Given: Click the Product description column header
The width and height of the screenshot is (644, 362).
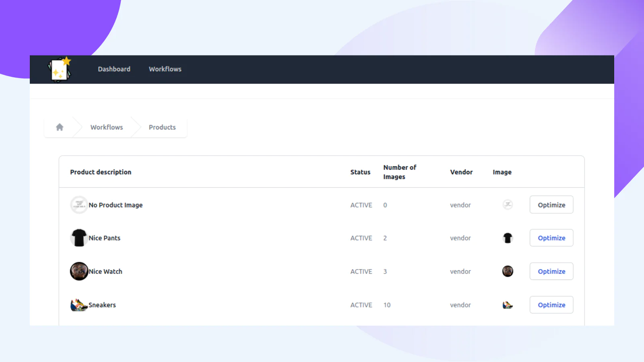Looking at the screenshot, I should tap(101, 172).
